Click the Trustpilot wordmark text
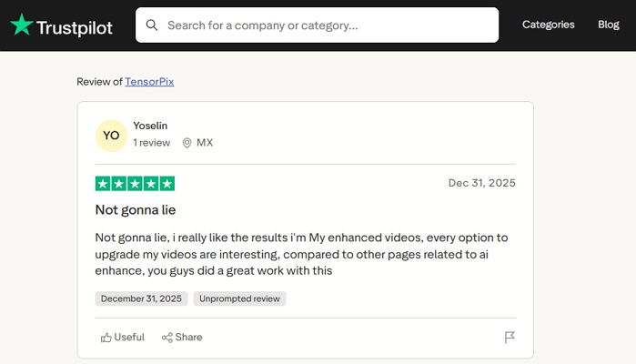This screenshot has width=636, height=364. [x=75, y=27]
